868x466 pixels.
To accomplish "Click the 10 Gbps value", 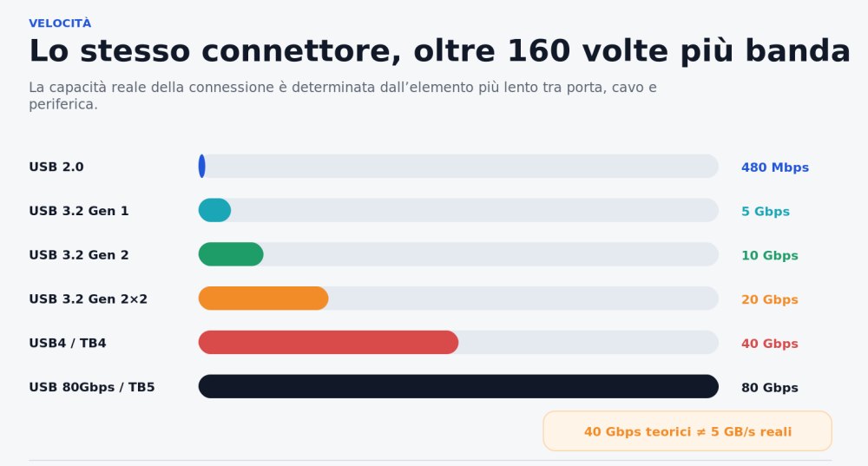I will [x=769, y=255].
